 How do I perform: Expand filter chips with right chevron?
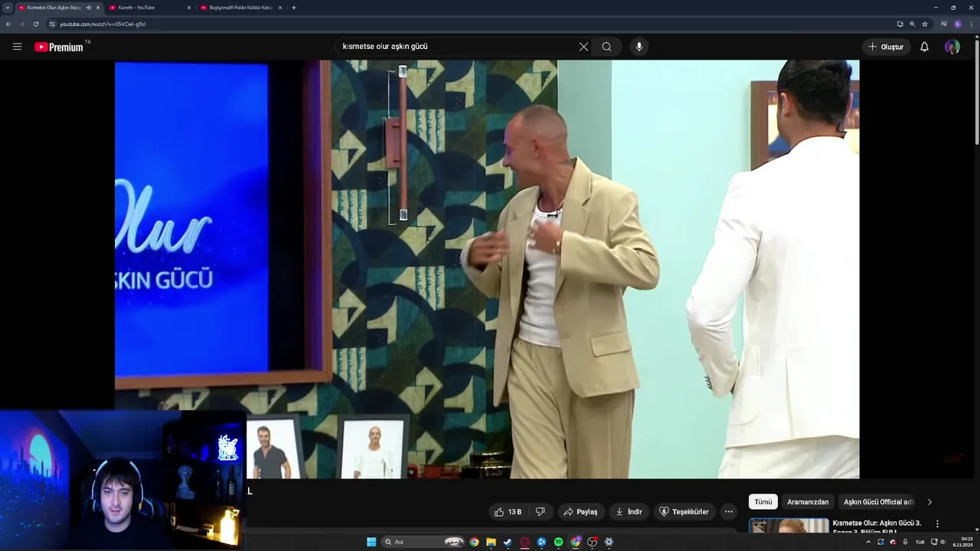929,502
